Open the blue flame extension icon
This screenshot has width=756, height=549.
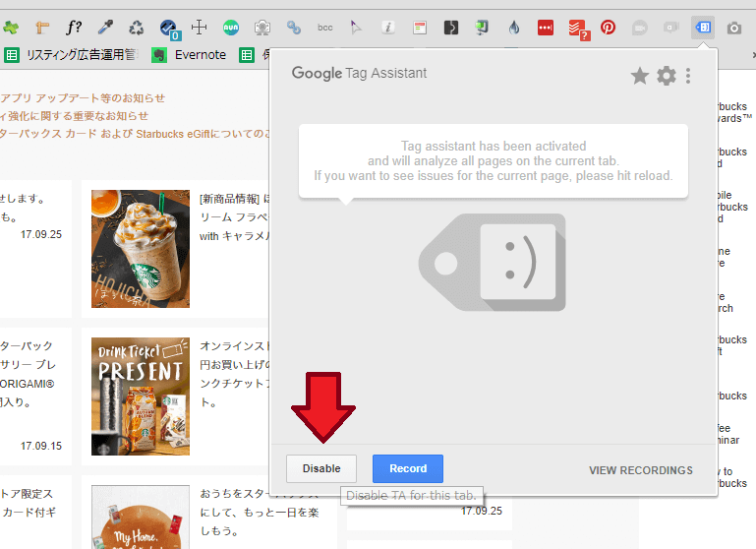coord(514,28)
